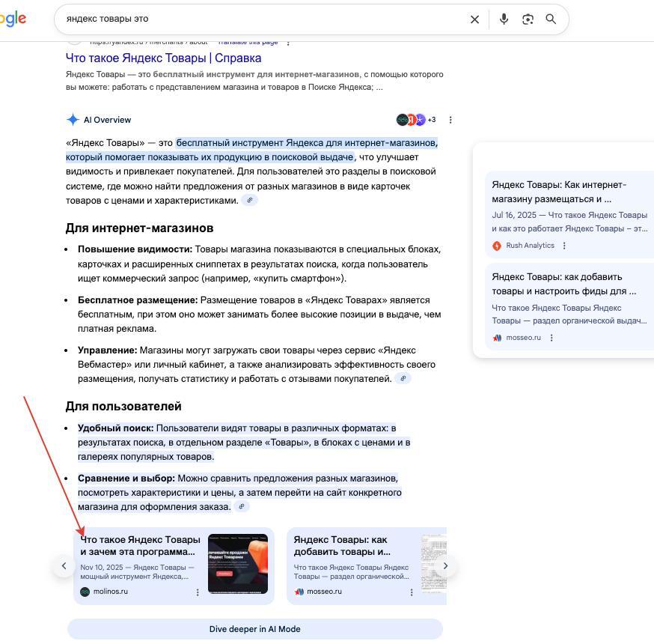Screen dimensions: 654x644
Task: Open AI Overview three-dot options menu
Action: click(x=450, y=120)
